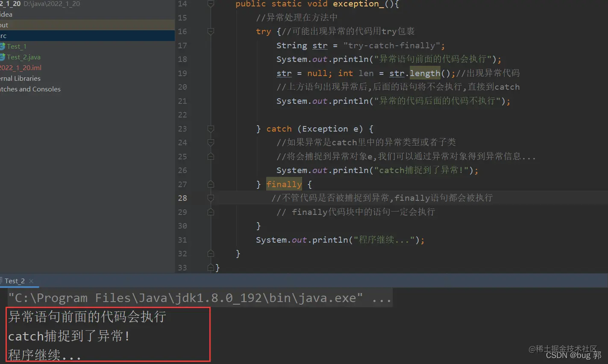The width and height of the screenshot is (608, 364).
Task: Close the Test_2 run tab
Action: [31, 281]
